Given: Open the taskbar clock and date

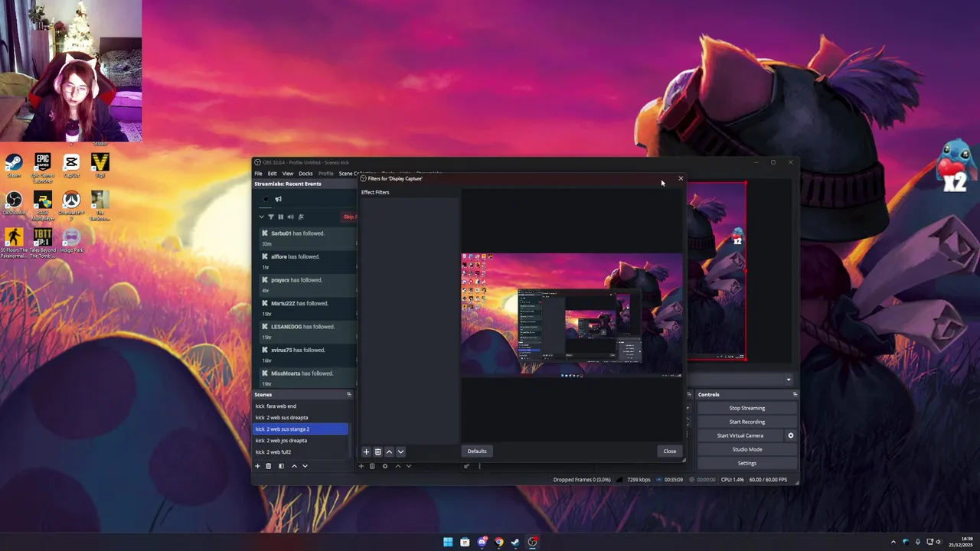Looking at the screenshot, I should tap(959, 542).
